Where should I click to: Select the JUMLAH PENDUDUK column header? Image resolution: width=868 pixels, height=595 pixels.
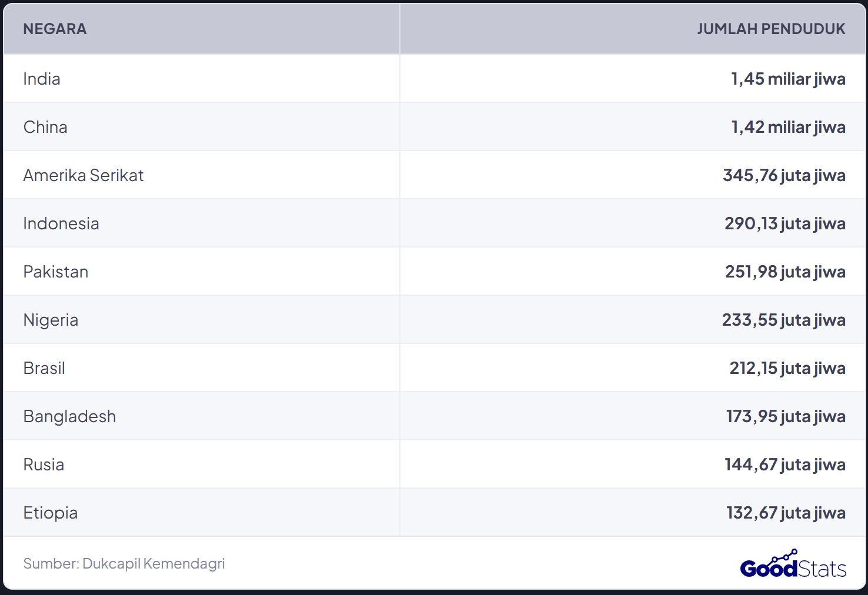[771, 29]
